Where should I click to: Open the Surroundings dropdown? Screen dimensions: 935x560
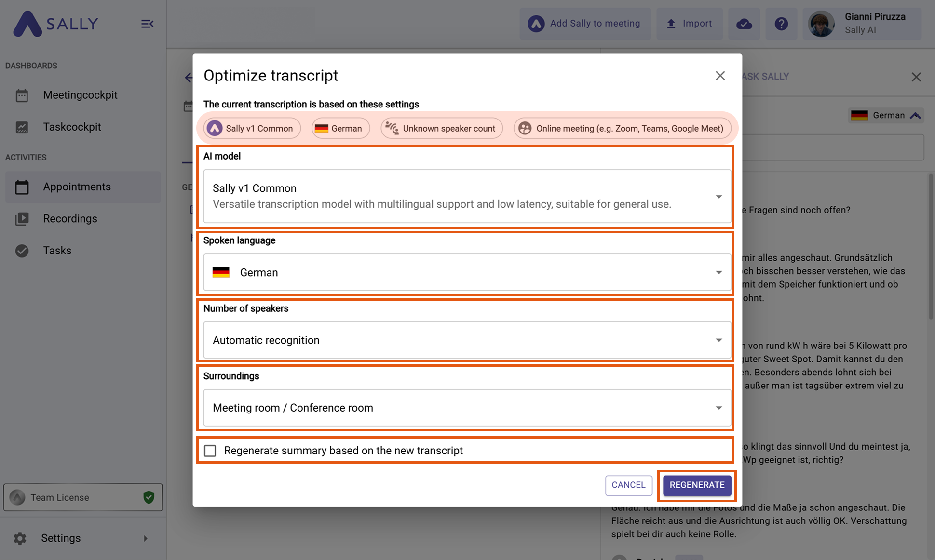[467, 408]
